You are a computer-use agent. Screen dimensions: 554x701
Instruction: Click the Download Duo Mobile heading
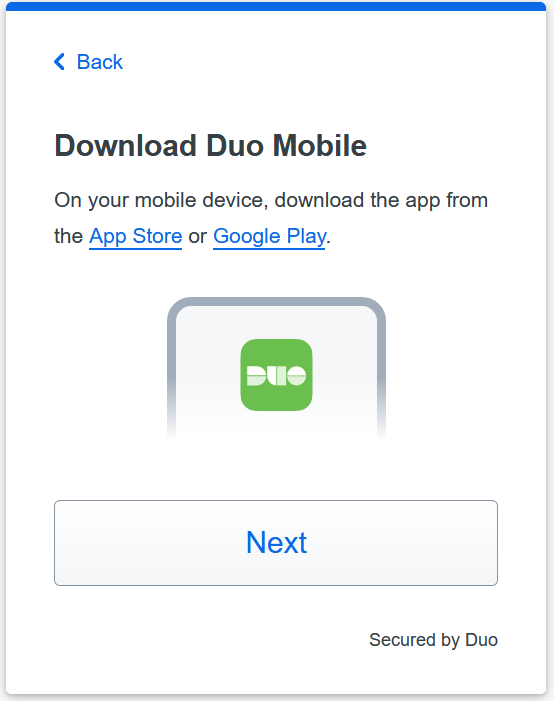point(211,146)
